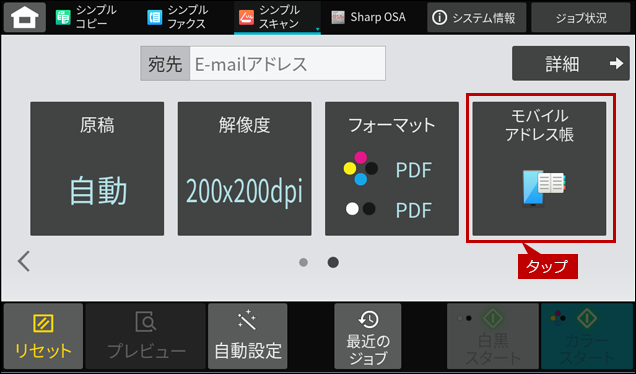The width and height of the screenshot is (636, 374).
Task: Open the 詳細 detailed settings arrow
Action: pos(571,63)
